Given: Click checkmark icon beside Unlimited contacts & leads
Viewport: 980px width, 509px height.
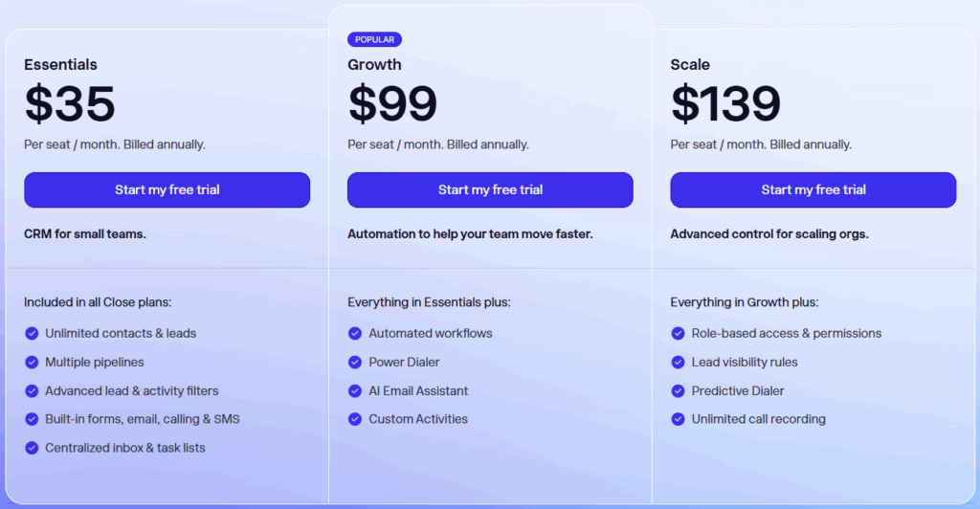Looking at the screenshot, I should (32, 333).
